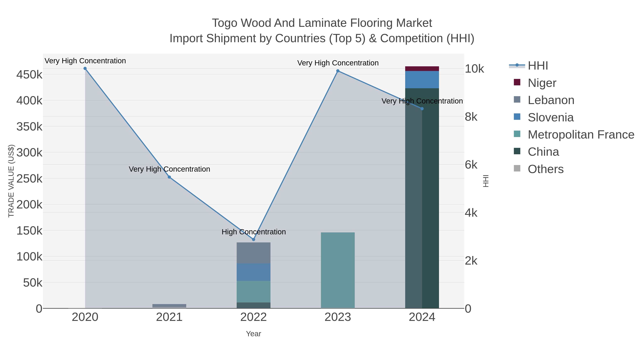The width and height of the screenshot is (644, 362).
Task: Click the 2024 Slovenia bar segment
Action: (422, 80)
